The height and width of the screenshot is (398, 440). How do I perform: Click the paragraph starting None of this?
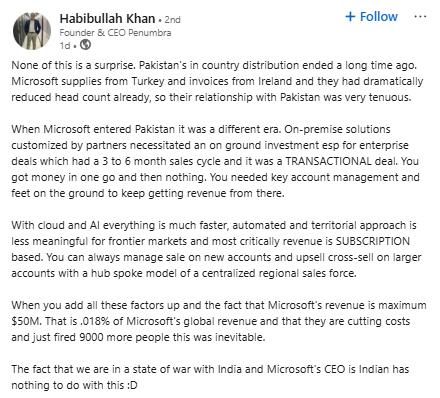click(217, 81)
